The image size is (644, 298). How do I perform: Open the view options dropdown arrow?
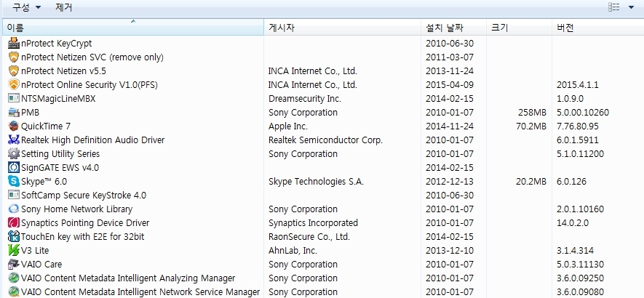click(x=630, y=7)
